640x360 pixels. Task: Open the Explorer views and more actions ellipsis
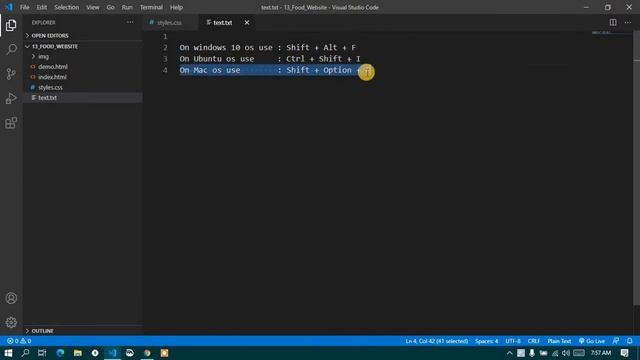[x=130, y=22]
